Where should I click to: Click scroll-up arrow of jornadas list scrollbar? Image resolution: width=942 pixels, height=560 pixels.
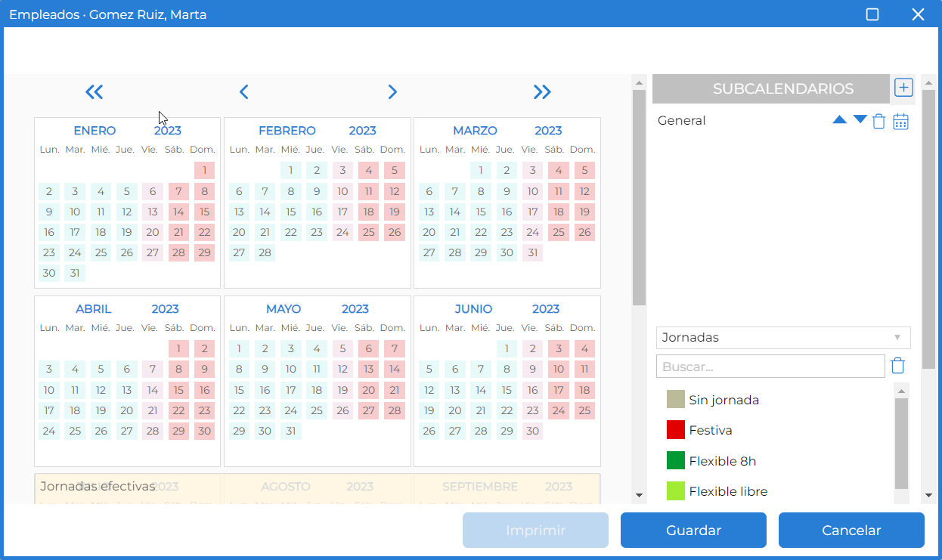[x=901, y=391]
